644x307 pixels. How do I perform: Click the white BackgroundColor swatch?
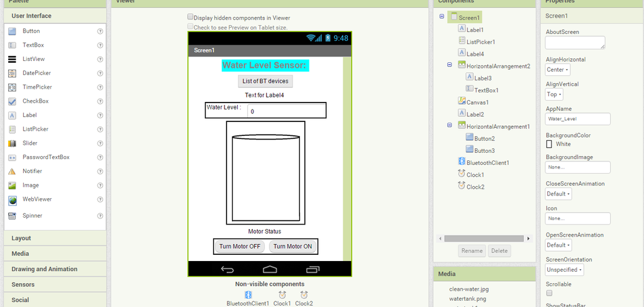[x=549, y=144]
